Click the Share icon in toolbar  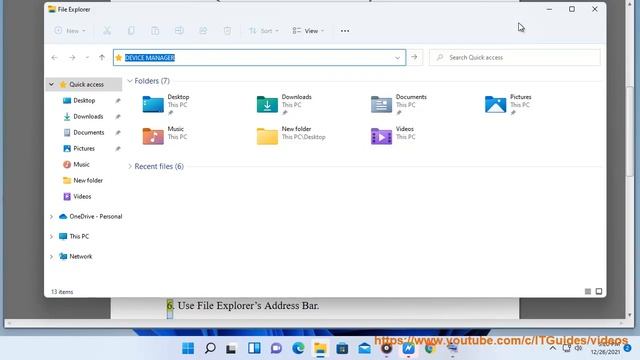click(x=203, y=31)
